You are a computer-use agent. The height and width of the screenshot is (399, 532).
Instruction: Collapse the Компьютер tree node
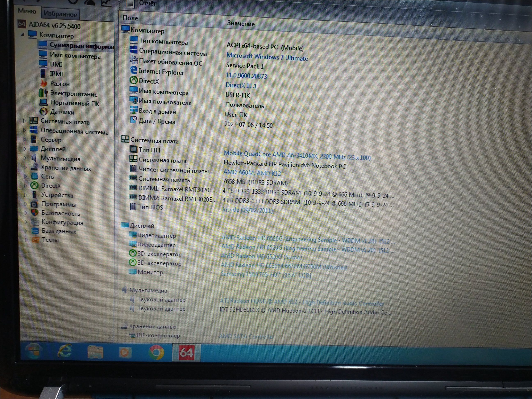[23, 34]
